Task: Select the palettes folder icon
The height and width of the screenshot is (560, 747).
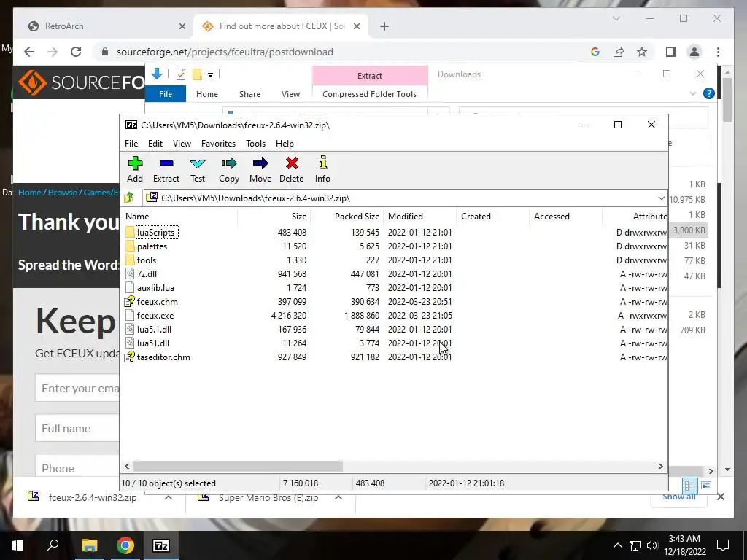Action: pyautogui.click(x=130, y=246)
